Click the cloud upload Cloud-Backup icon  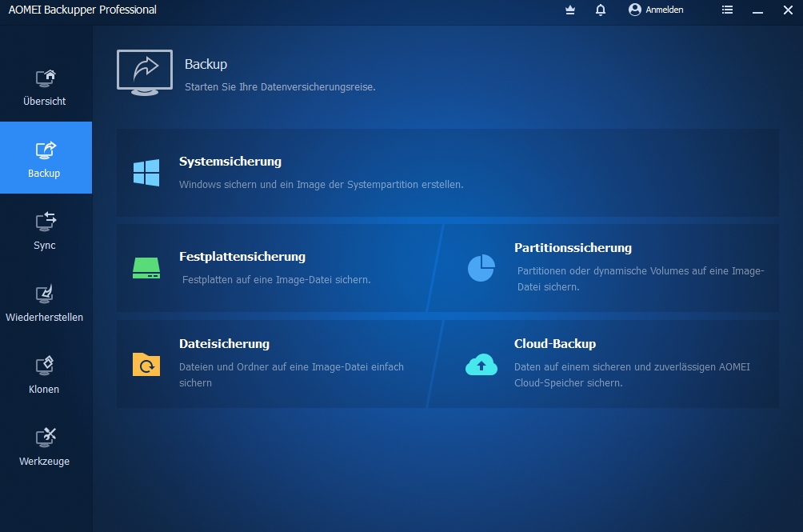point(481,364)
